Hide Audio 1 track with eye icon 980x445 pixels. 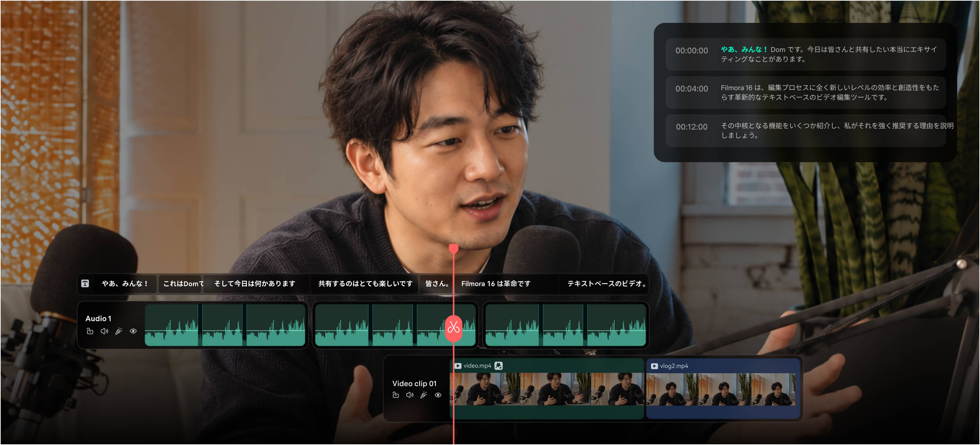coord(133,331)
